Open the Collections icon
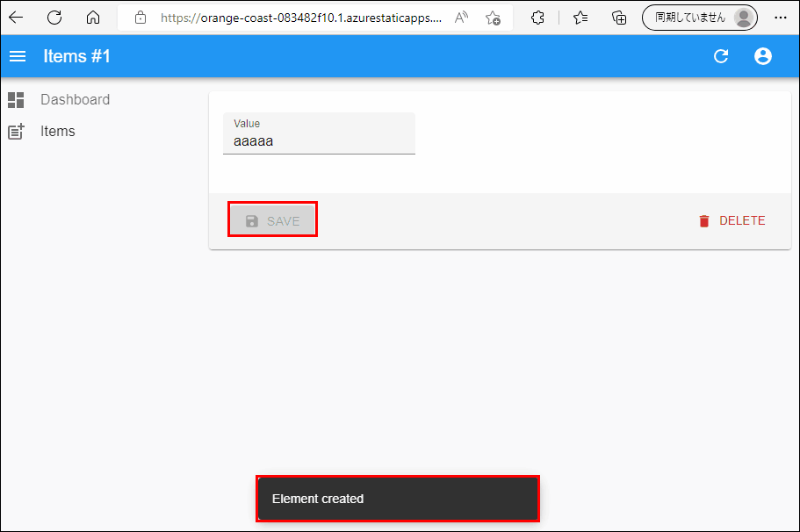 click(619, 18)
